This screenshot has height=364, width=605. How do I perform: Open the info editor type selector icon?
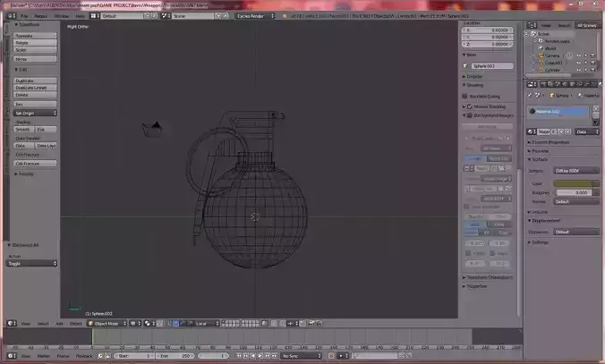coord(11,16)
